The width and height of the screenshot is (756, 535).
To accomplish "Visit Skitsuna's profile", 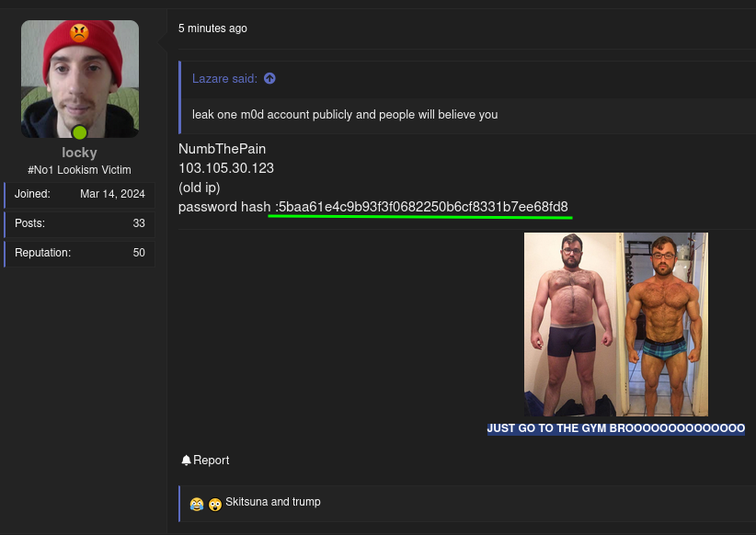I will pos(246,502).
